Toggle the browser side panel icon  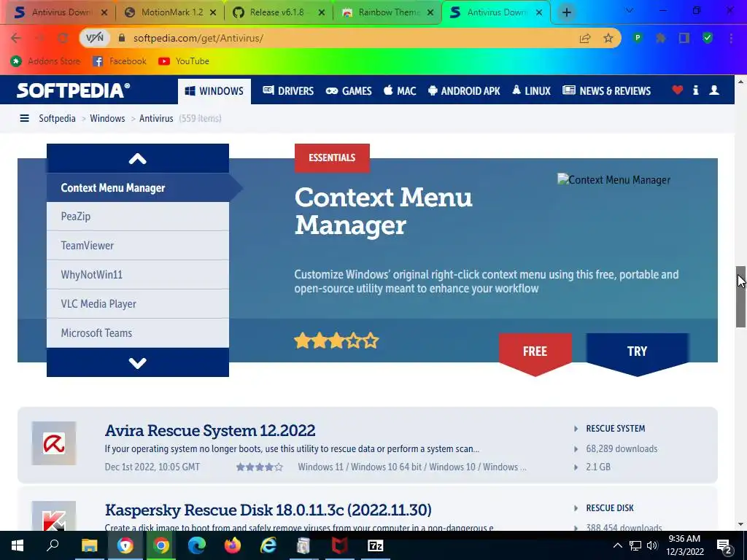[684, 38]
